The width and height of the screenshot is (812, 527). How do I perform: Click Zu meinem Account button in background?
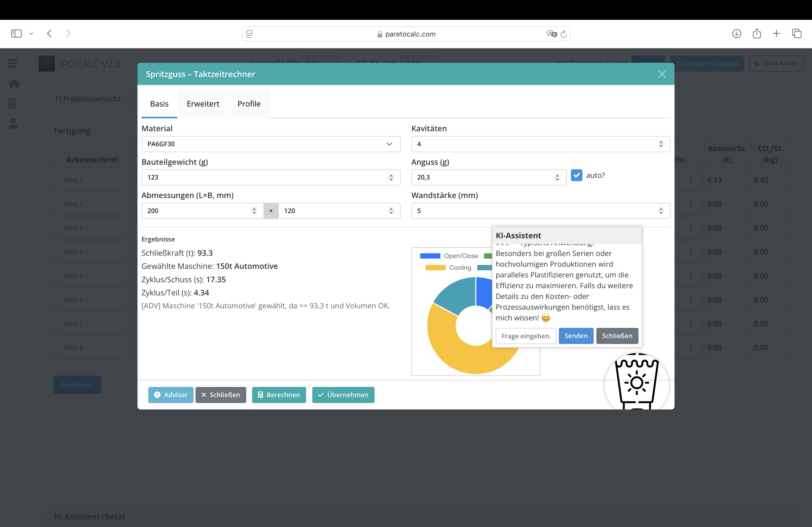coord(707,63)
